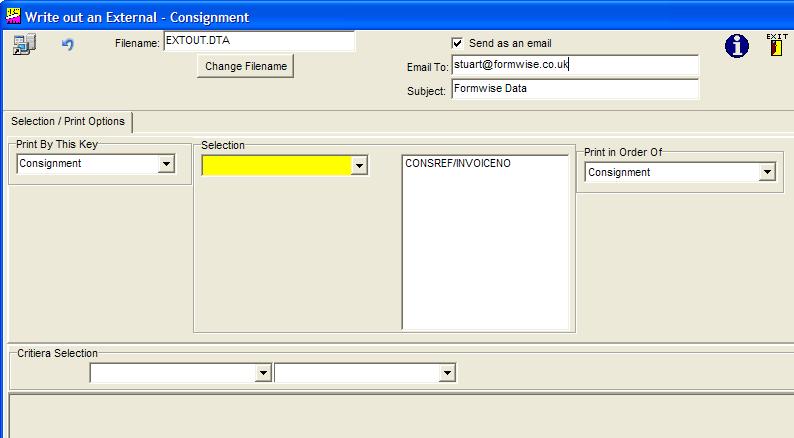Click the computer export icon in toolbar

[x=24, y=45]
